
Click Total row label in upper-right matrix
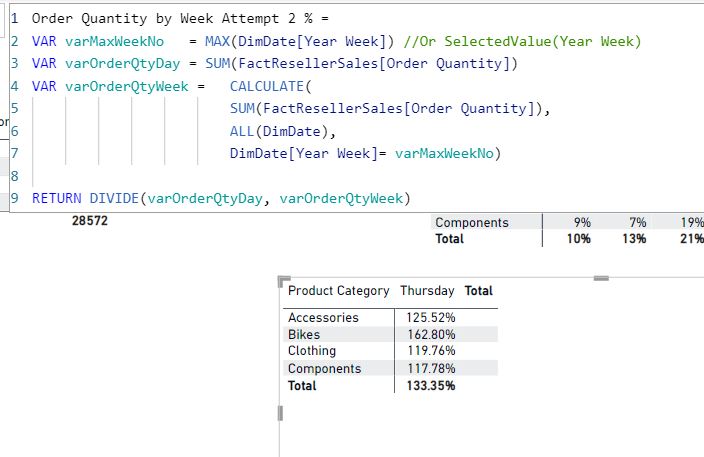[x=449, y=239]
